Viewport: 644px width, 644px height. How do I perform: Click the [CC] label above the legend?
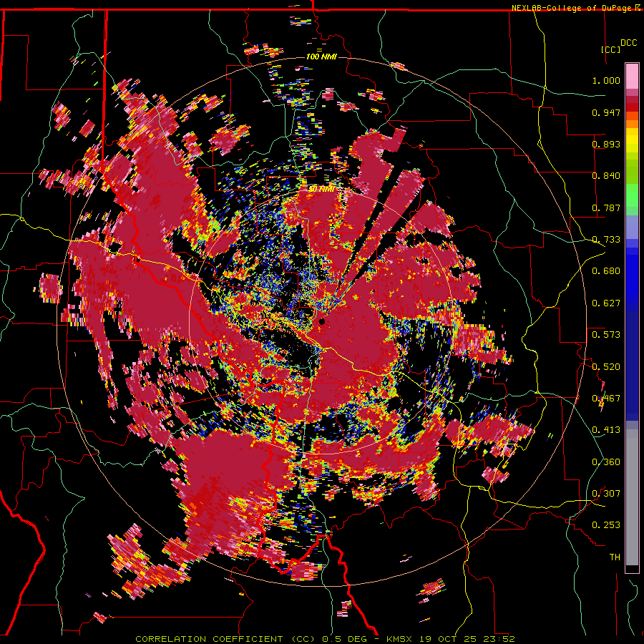pos(611,49)
